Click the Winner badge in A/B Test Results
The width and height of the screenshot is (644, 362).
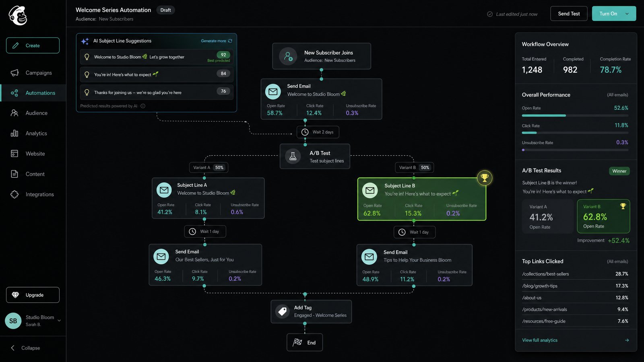click(x=619, y=171)
